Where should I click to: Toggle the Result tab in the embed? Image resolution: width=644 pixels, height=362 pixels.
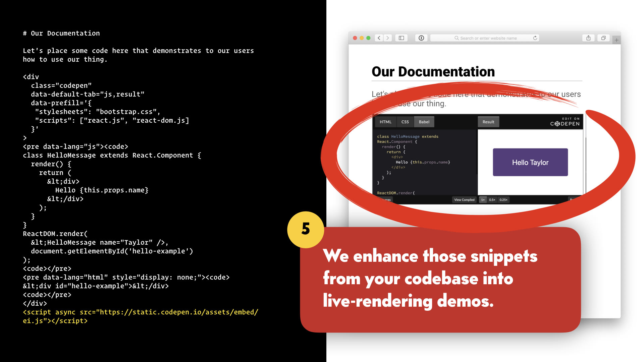click(488, 122)
